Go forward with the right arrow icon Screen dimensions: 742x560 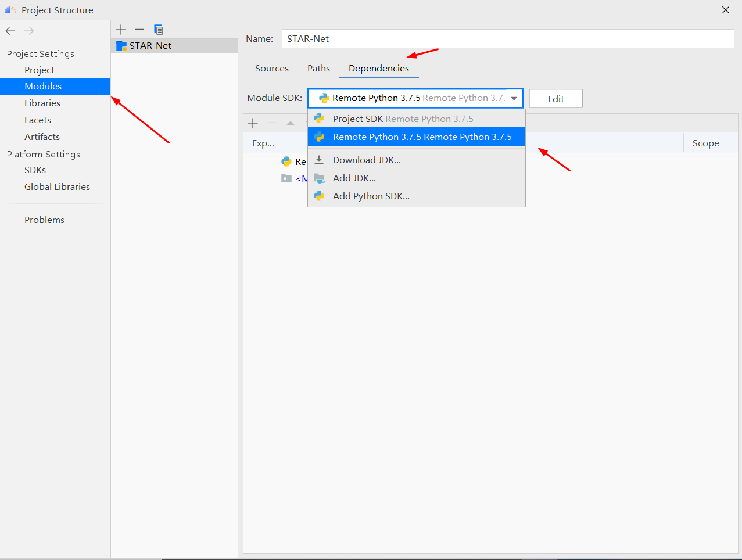coord(29,31)
